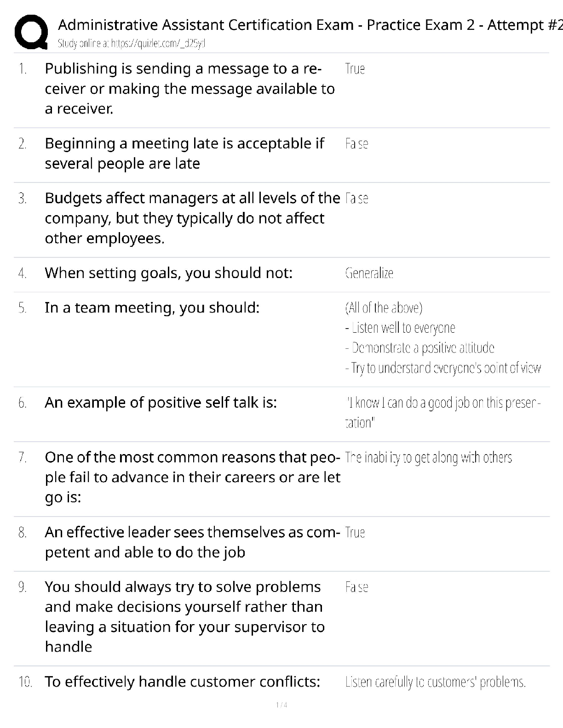Select the team meeting question
The height and width of the screenshot is (728, 563).
click(x=152, y=307)
